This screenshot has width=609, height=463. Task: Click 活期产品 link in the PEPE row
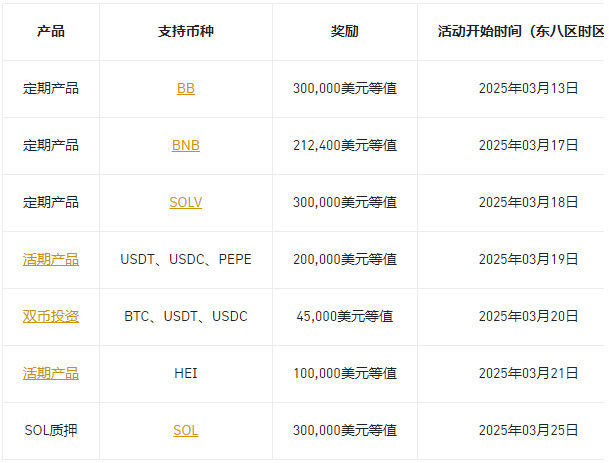51,259
